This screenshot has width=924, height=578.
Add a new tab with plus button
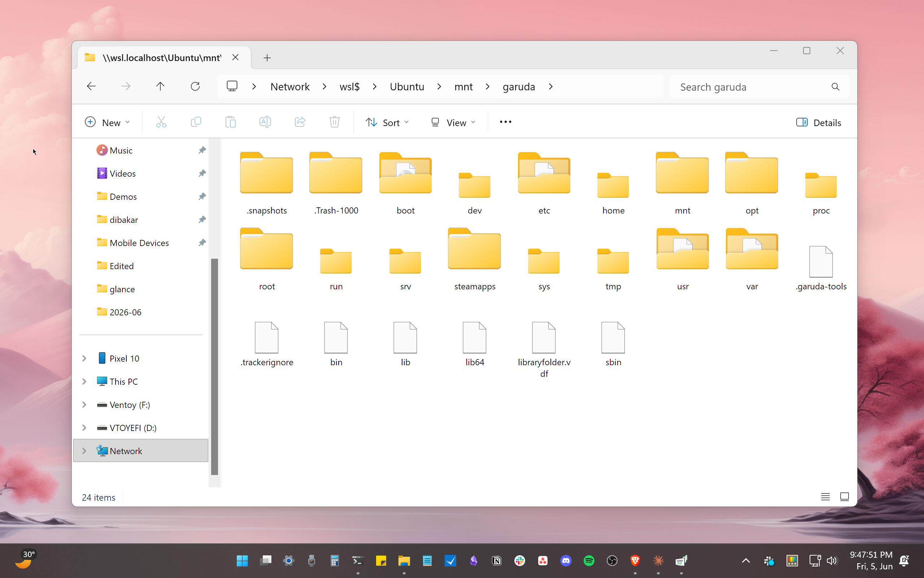click(267, 58)
